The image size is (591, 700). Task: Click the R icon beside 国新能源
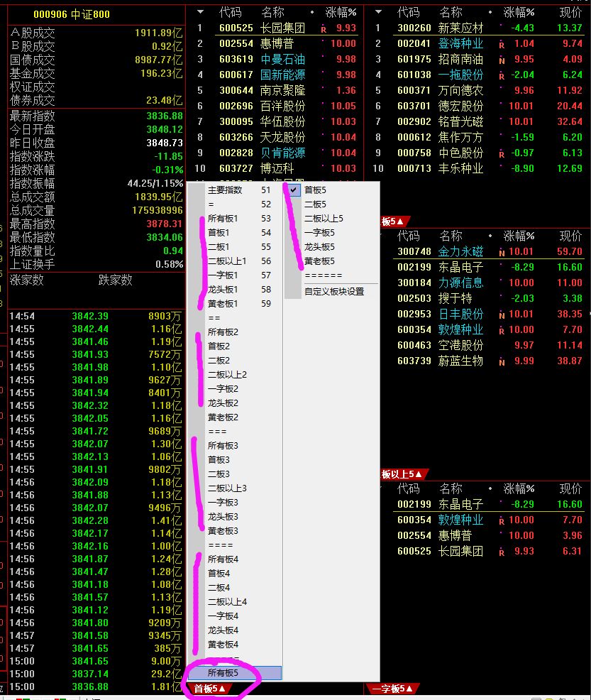pyautogui.click(x=324, y=74)
